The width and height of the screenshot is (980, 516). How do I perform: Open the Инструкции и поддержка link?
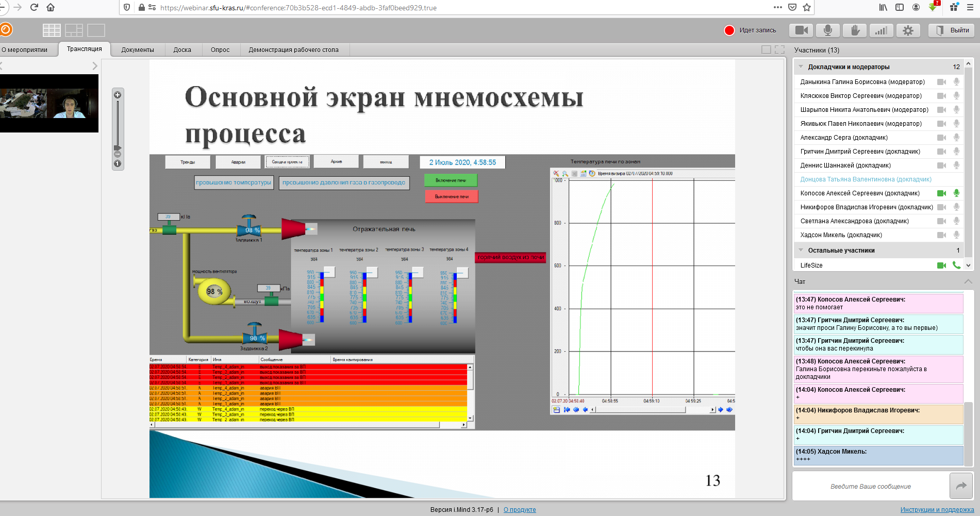937,510
